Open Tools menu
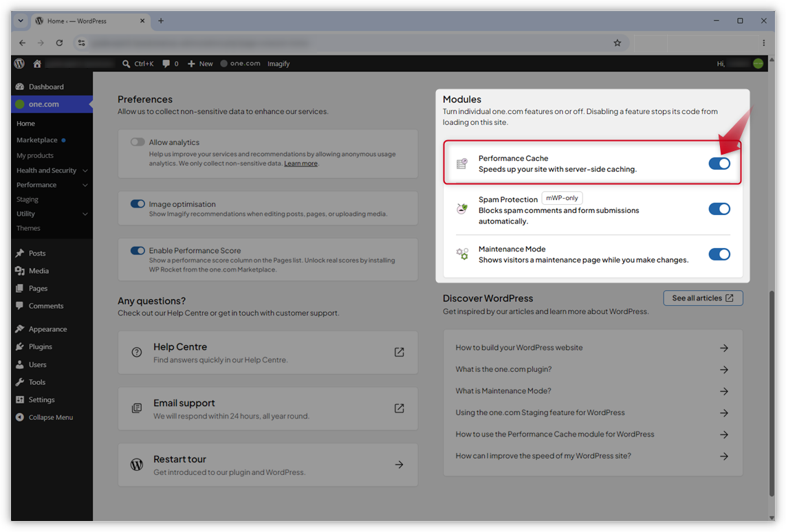This screenshot has height=532, width=786. 52,382
